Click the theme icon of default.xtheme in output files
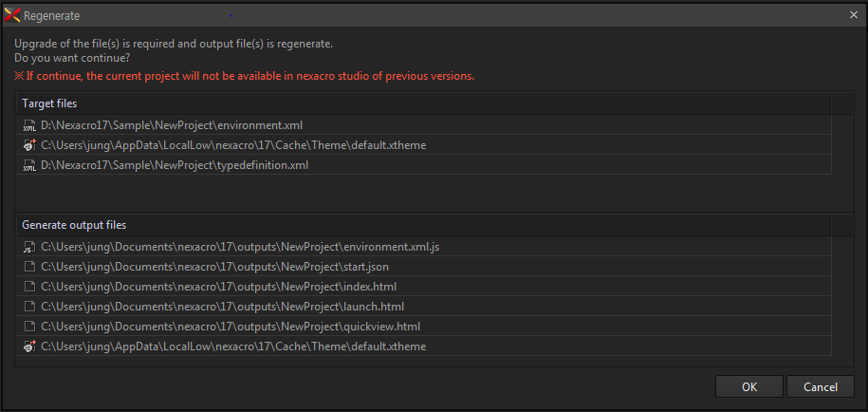The image size is (868, 412). 29,346
